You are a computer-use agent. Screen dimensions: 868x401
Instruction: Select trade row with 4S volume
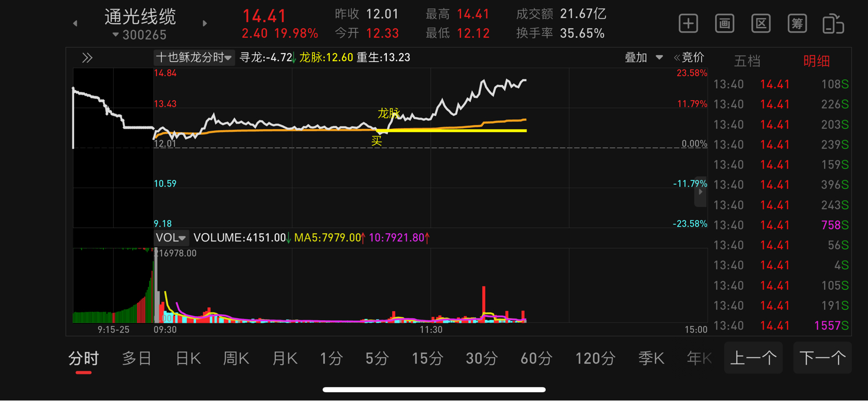(x=781, y=265)
